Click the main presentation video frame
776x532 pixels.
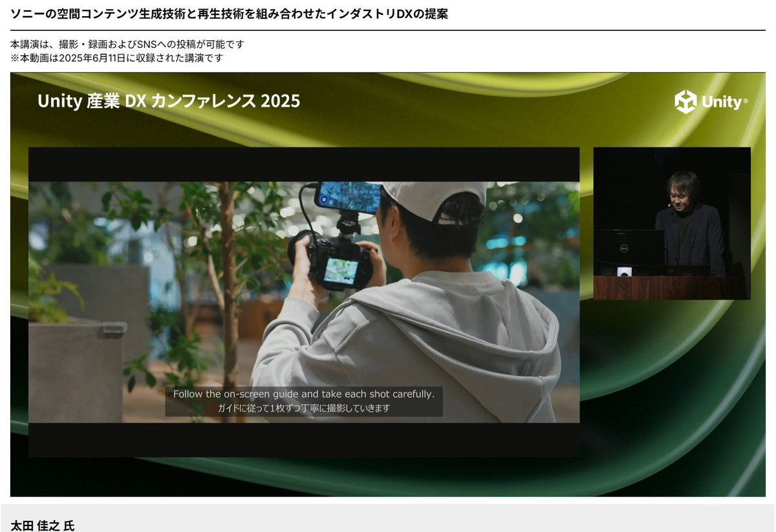(x=304, y=302)
